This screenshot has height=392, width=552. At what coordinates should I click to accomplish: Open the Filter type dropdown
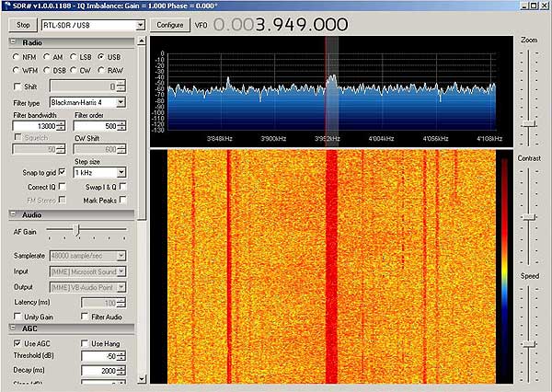(x=121, y=102)
